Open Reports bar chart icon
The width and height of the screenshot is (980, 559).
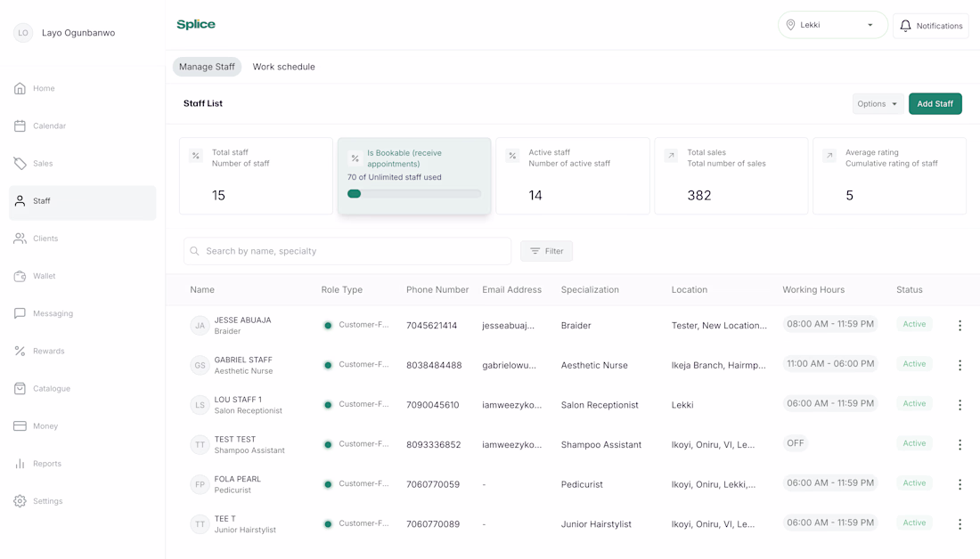tap(20, 464)
